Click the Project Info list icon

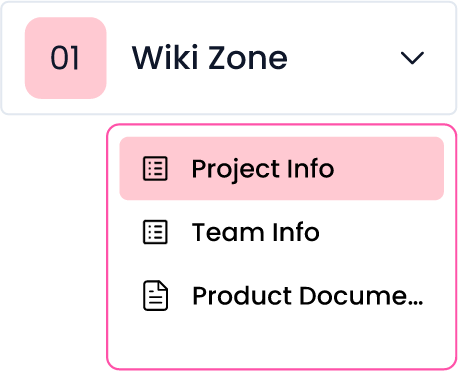coord(155,168)
